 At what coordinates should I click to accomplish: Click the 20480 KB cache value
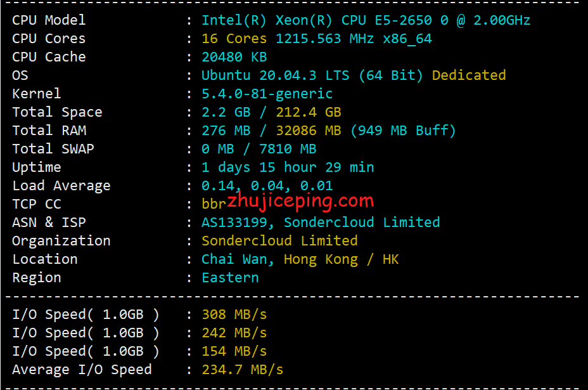(x=234, y=57)
